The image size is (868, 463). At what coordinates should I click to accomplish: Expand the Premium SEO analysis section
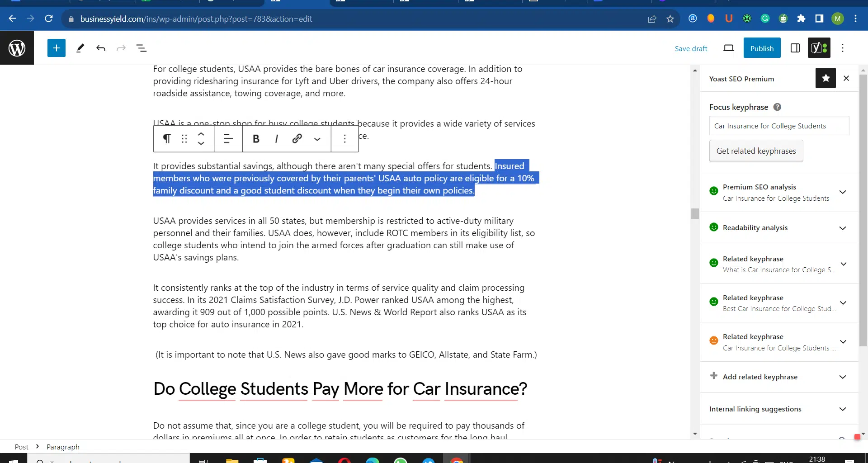tap(843, 192)
